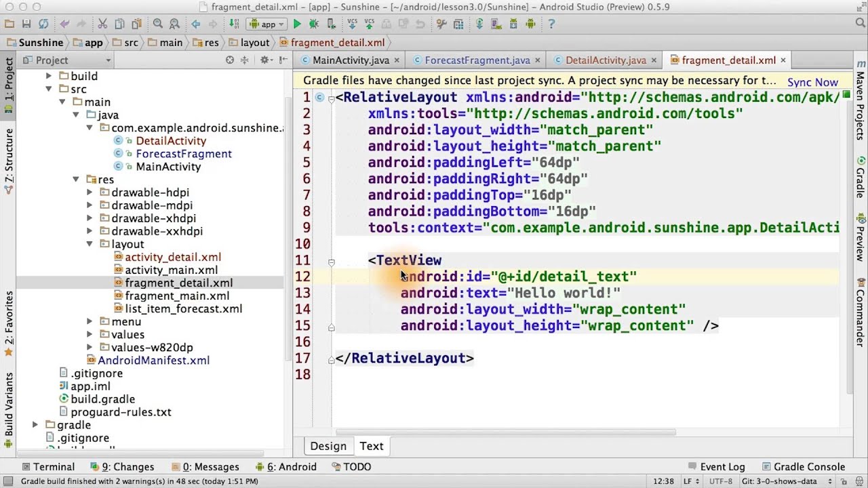Open the SDK Manager icon
Screen dimensions: 868x488
coord(513,24)
